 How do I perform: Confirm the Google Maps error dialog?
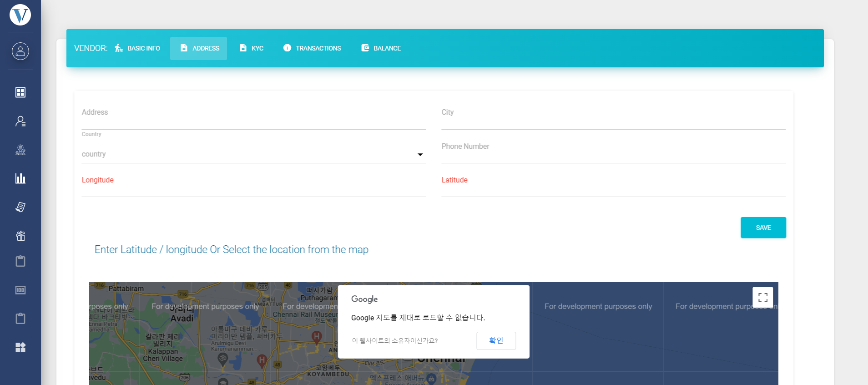point(496,341)
